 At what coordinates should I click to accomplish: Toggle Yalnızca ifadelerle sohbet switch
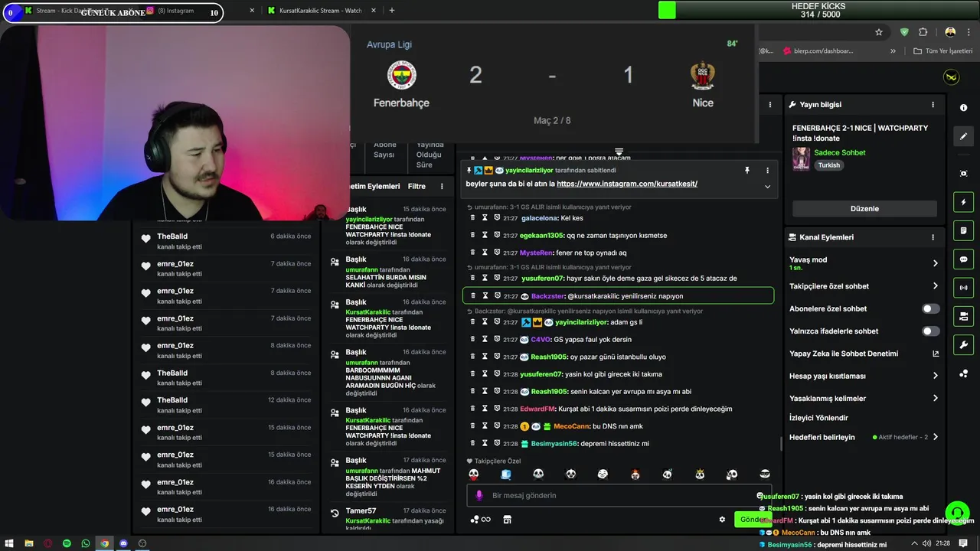(x=930, y=331)
